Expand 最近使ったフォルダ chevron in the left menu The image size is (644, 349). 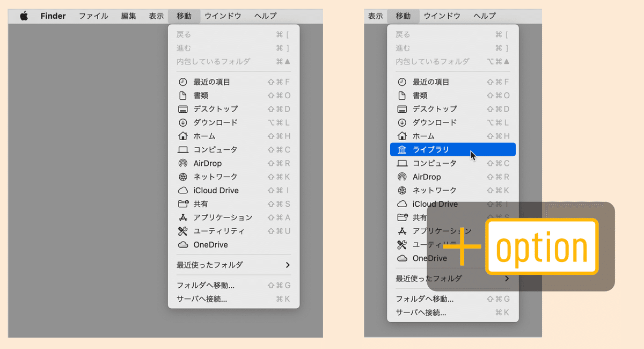click(x=288, y=265)
